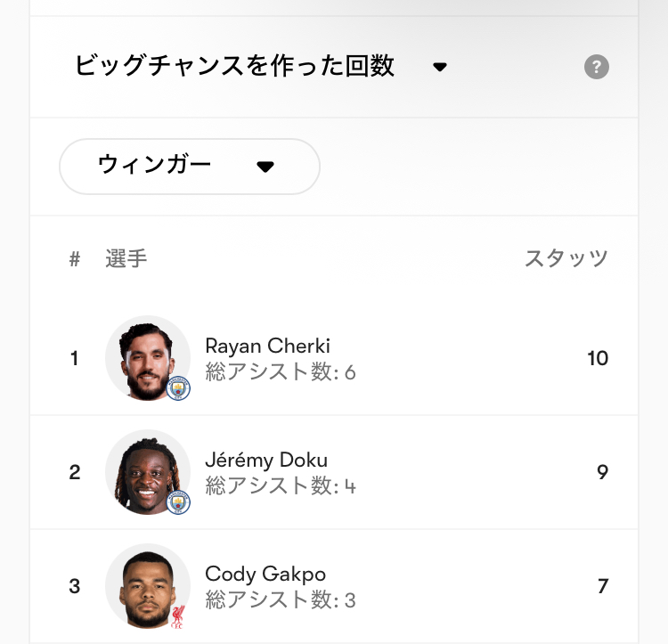This screenshot has height=644, width=668.
Task: Open Cody Gakpo's profile photo
Action: (x=145, y=585)
